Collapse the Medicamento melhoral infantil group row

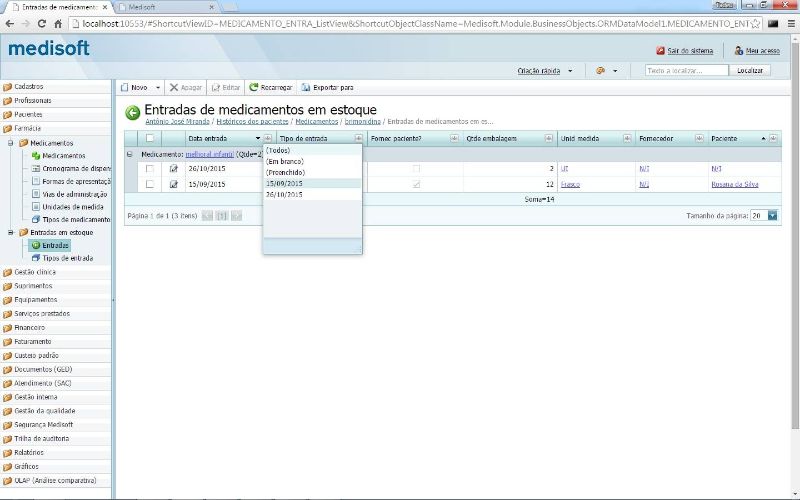point(130,154)
